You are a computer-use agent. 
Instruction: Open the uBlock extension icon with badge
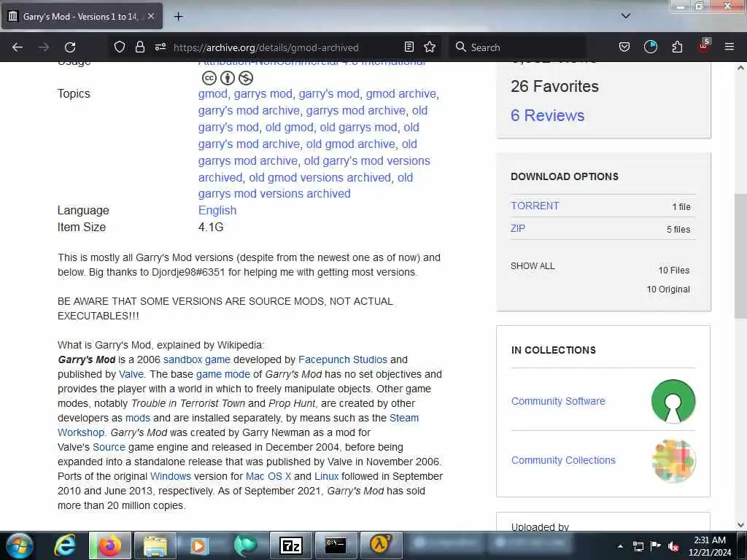coord(704,46)
